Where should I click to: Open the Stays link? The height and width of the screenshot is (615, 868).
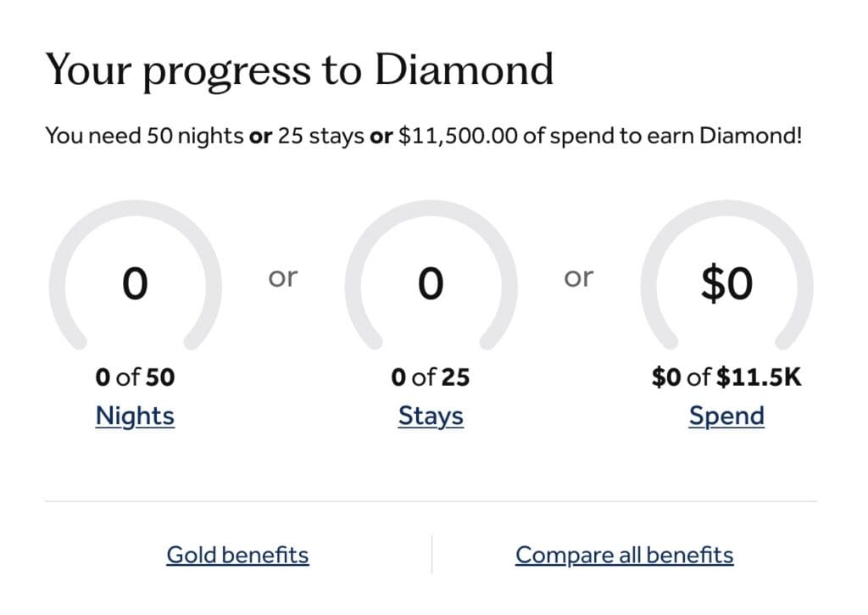coord(431,417)
